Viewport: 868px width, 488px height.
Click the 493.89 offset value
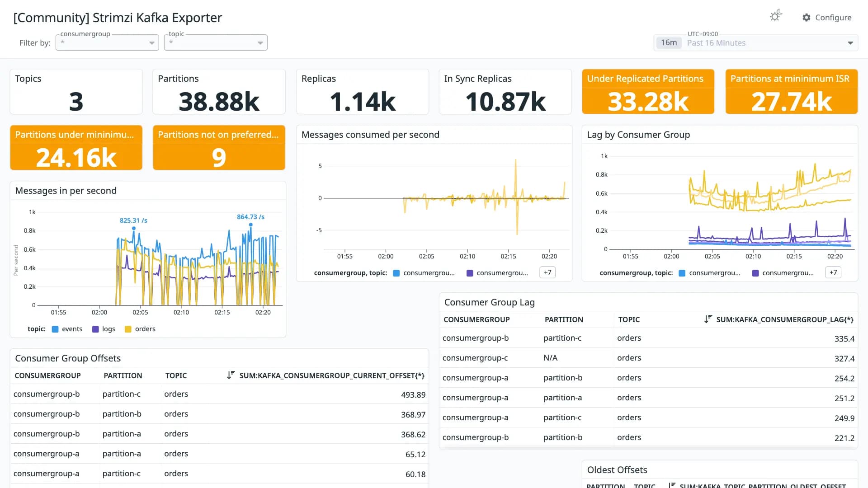[413, 394]
